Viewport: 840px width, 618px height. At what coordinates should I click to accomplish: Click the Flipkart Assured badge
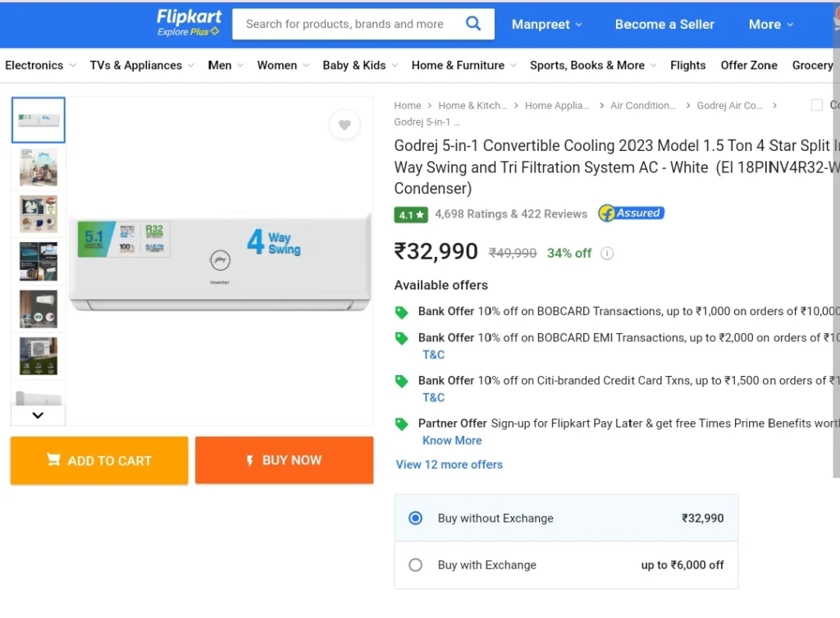point(631,213)
